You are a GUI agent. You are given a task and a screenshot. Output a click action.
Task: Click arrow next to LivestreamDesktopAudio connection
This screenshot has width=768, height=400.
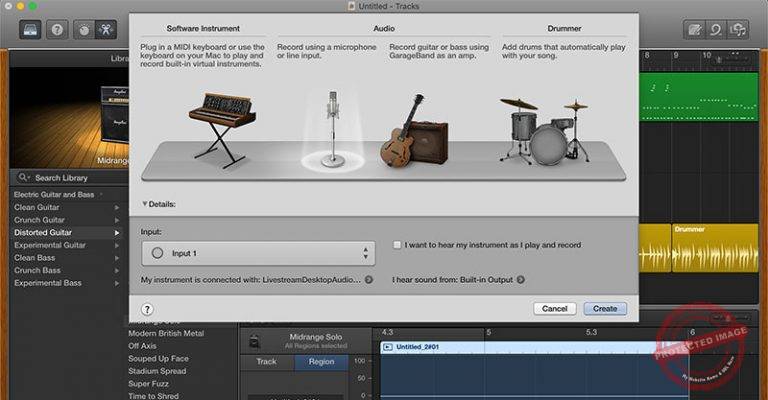(369, 280)
